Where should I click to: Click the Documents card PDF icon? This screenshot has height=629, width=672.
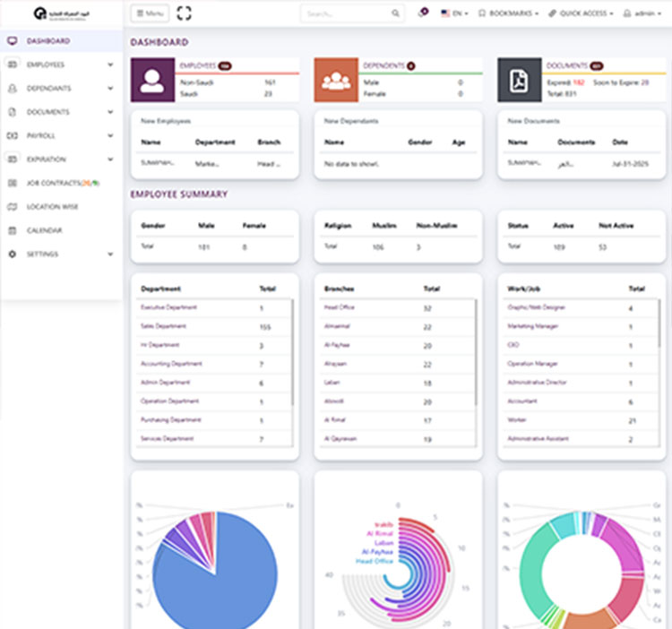519,80
